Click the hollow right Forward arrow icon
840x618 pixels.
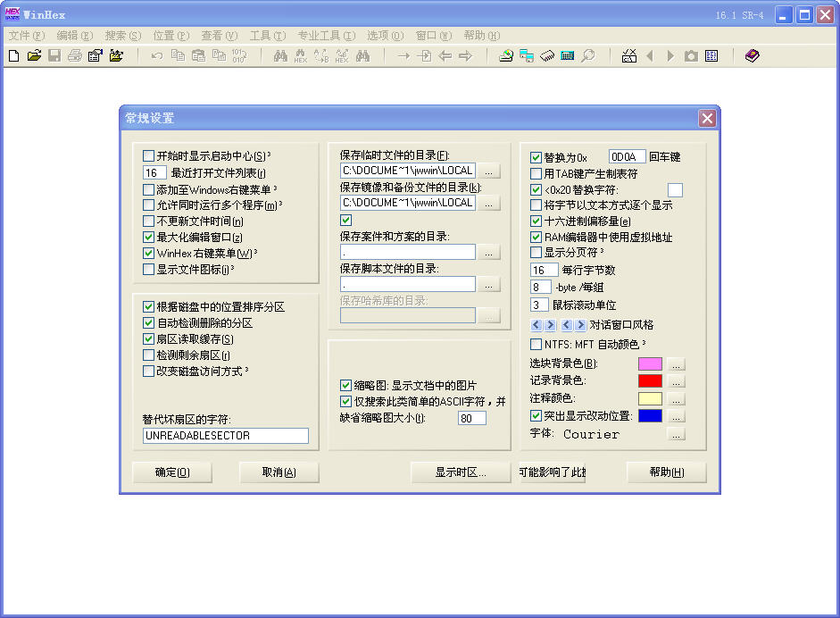tap(466, 55)
